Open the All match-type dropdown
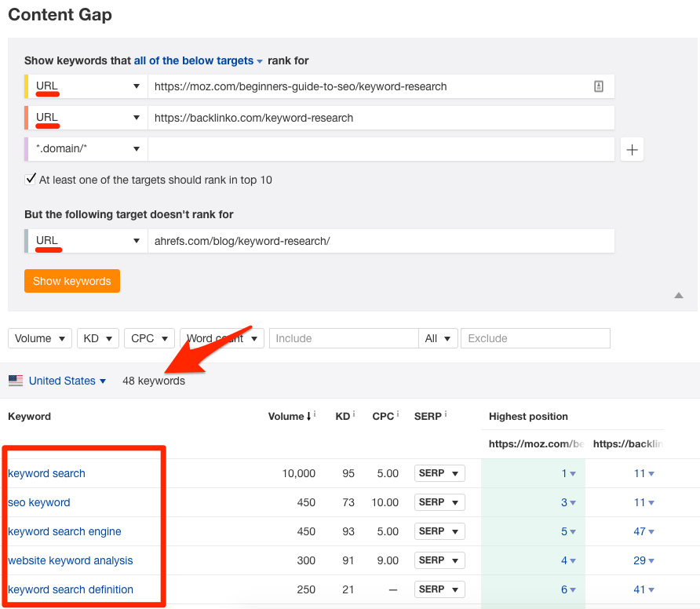This screenshot has height=609, width=700. coord(438,338)
